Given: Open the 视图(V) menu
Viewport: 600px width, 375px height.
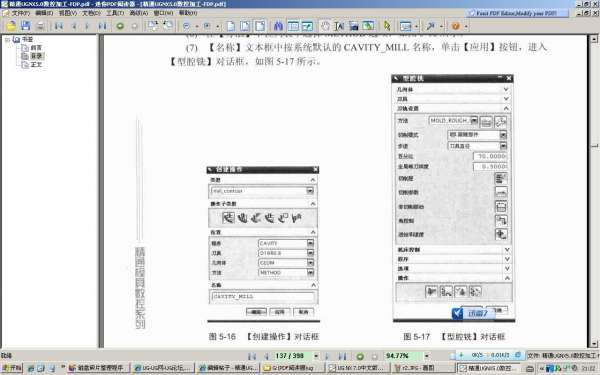Looking at the screenshot, I should (x=68, y=13).
